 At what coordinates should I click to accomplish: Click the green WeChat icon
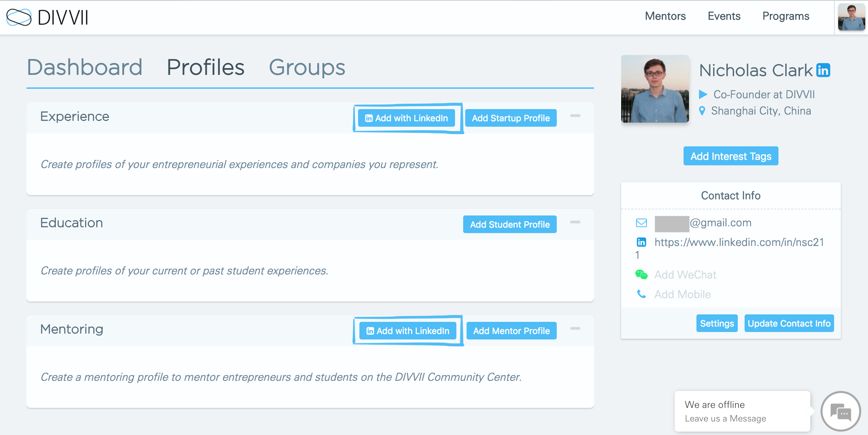pos(641,274)
